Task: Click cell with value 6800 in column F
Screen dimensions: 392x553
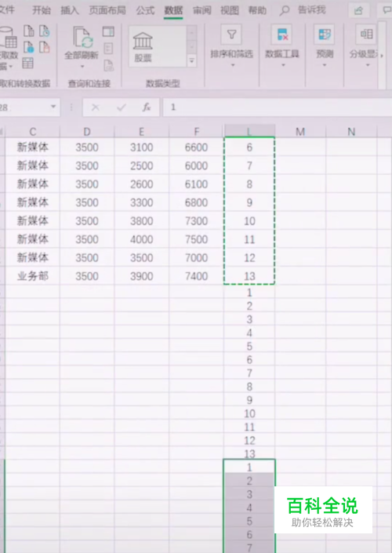Action: click(x=196, y=202)
